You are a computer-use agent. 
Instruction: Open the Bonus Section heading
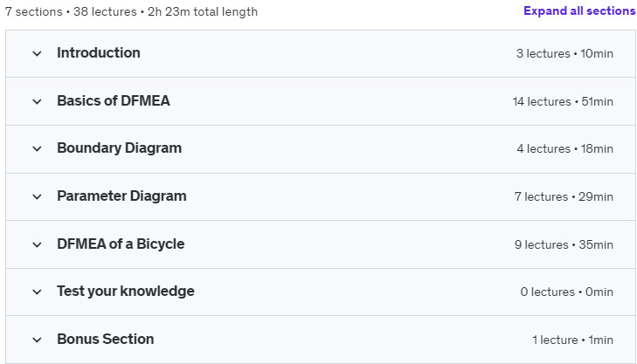point(105,339)
